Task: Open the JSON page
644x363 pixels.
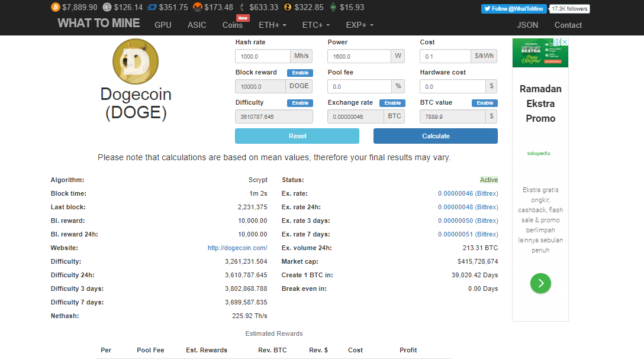Action: coord(527,25)
